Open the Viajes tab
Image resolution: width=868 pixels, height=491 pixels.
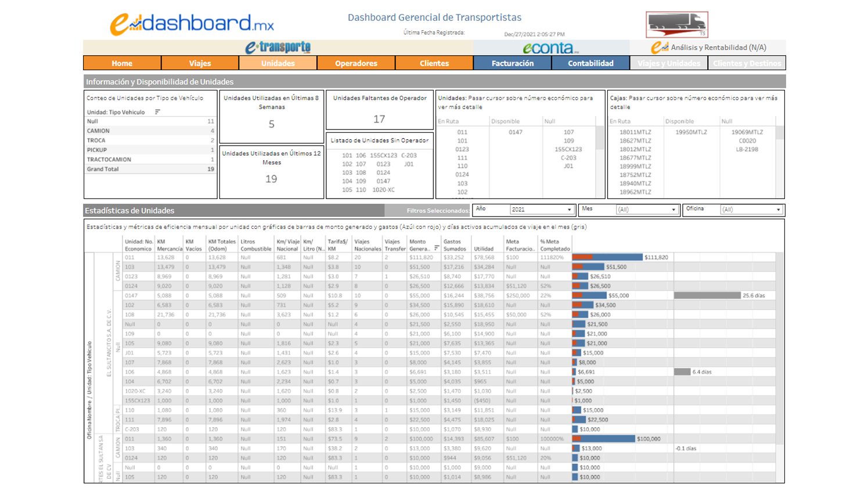point(200,63)
